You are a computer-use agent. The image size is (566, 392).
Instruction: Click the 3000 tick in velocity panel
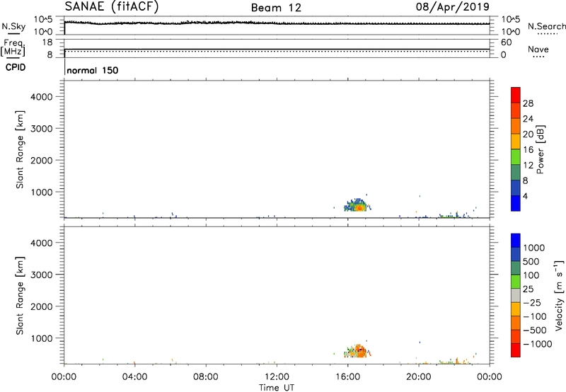click(41, 275)
